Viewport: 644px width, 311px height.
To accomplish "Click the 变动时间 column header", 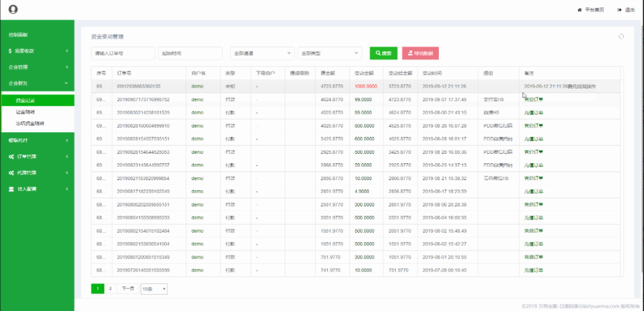I will tap(448, 73).
